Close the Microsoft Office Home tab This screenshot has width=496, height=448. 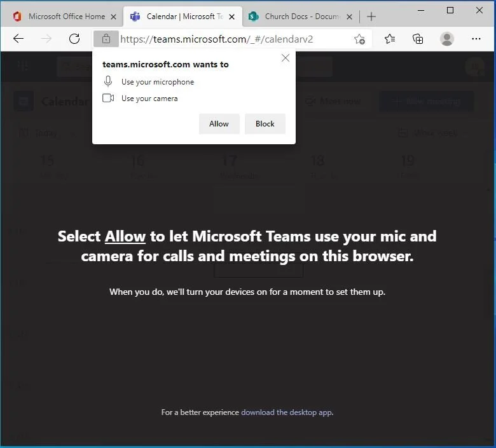[114, 17]
